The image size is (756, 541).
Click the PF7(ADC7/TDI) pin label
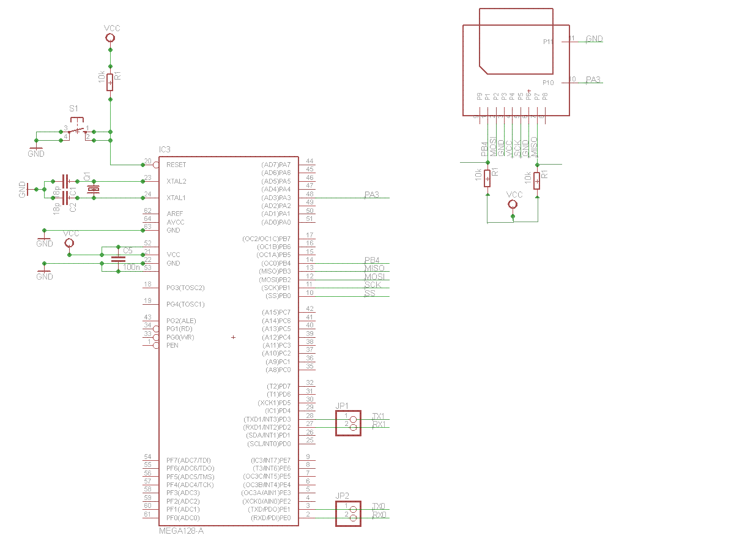point(188,460)
